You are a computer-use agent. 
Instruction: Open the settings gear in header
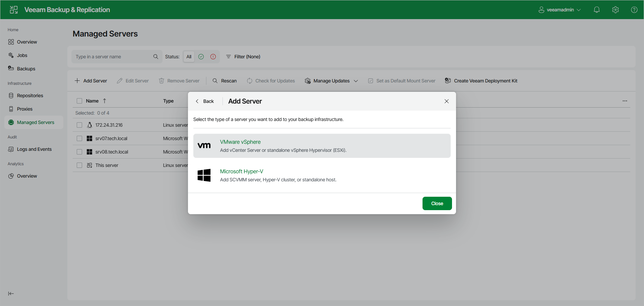point(616,10)
